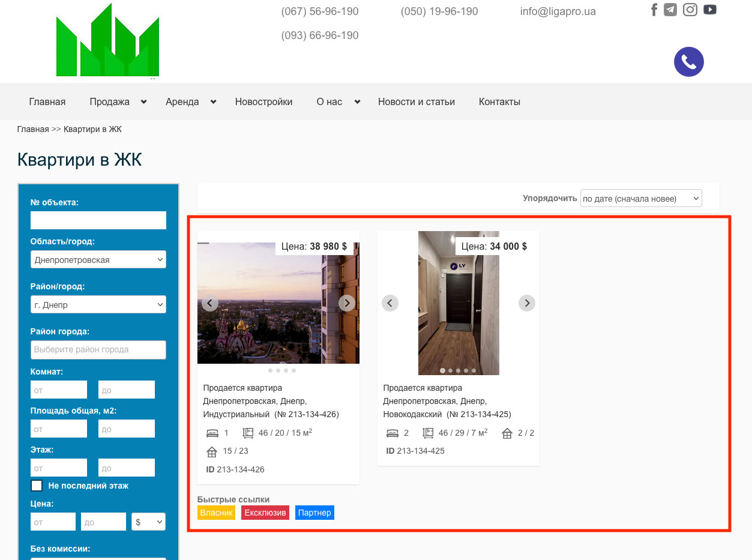Click the building floor icon beside 15 / 23
This screenshot has height=560, width=752.
point(212,451)
